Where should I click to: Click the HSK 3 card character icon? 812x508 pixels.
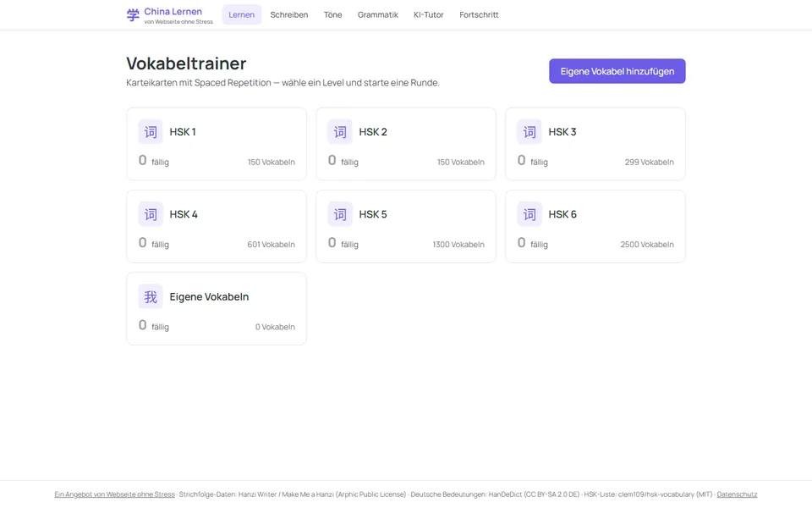pos(529,132)
